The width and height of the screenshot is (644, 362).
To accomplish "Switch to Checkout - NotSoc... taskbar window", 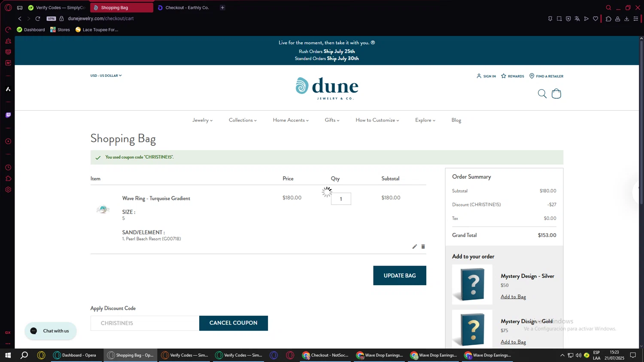I will [x=326, y=355].
